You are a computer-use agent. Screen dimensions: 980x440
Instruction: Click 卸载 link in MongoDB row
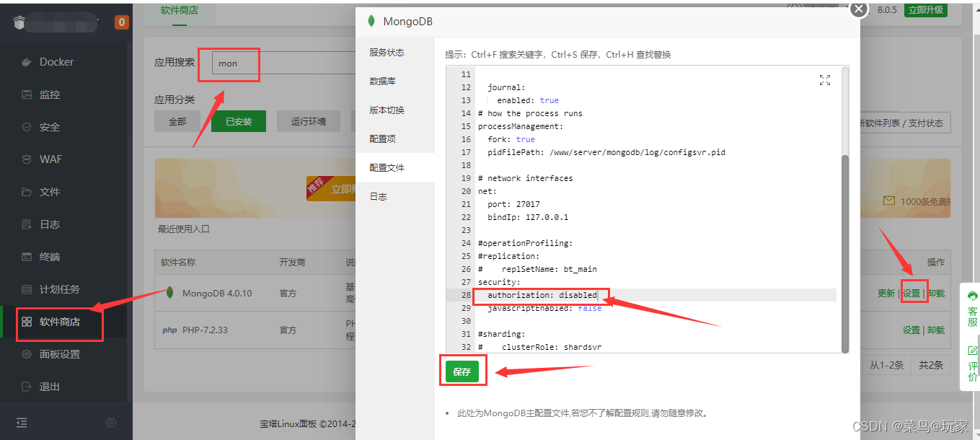[936, 293]
